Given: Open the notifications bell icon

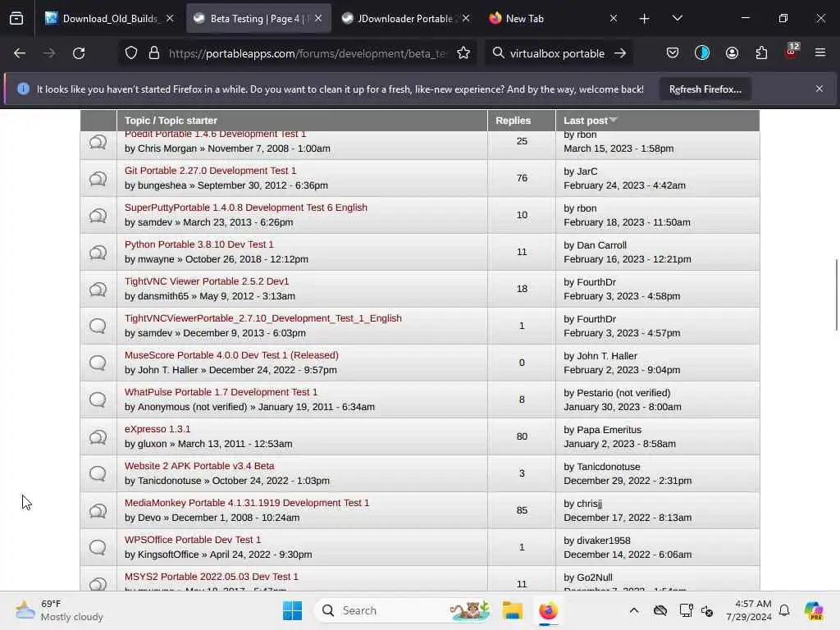Looking at the screenshot, I should [784, 610].
